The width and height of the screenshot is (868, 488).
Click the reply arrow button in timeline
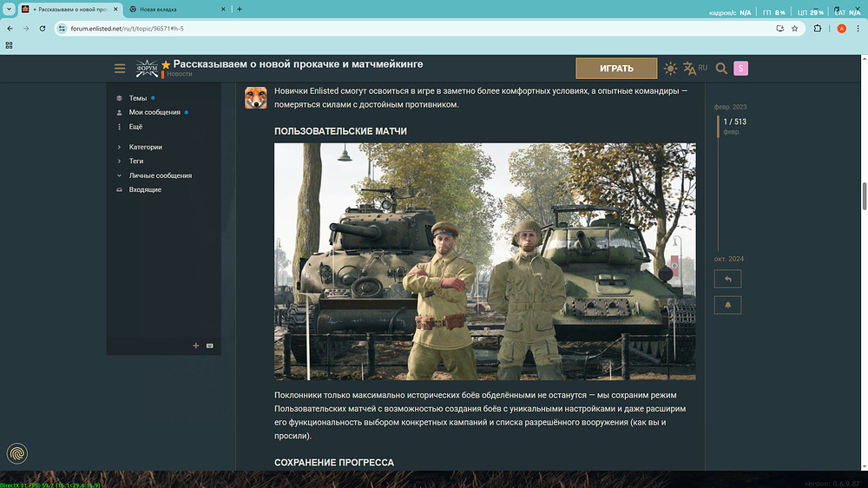[727, 280]
